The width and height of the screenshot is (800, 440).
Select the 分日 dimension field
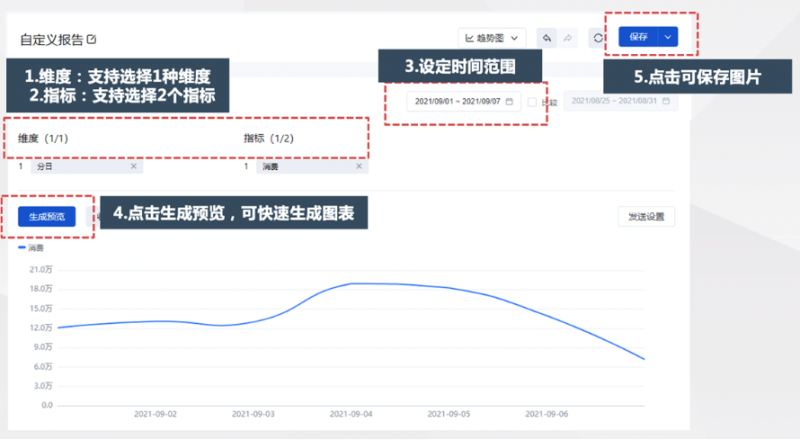pyautogui.click(x=87, y=166)
